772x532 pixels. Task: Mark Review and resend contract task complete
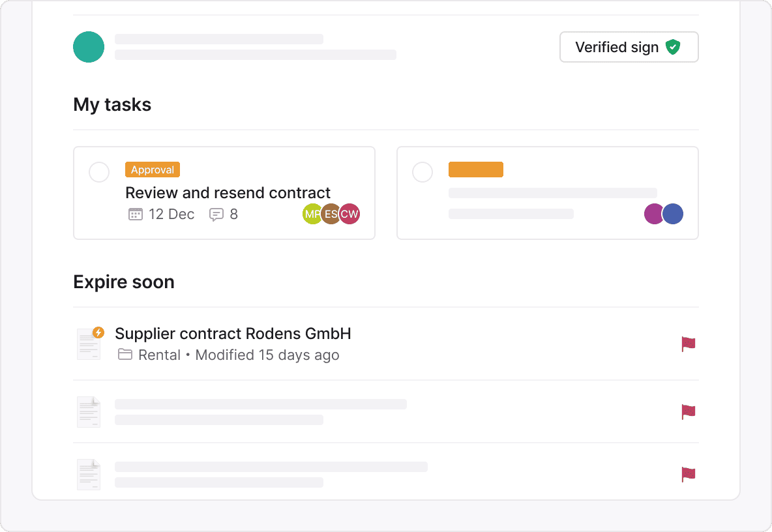coord(99,172)
